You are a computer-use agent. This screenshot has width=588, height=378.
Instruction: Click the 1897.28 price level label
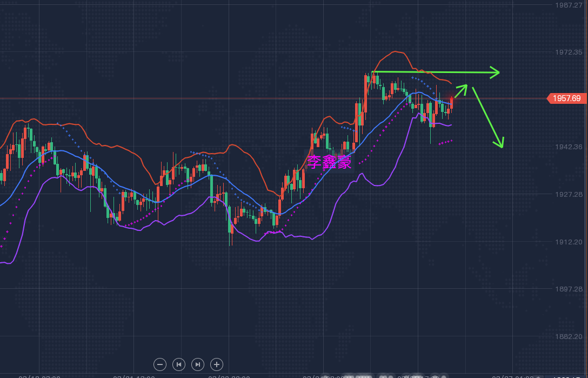(x=569, y=289)
